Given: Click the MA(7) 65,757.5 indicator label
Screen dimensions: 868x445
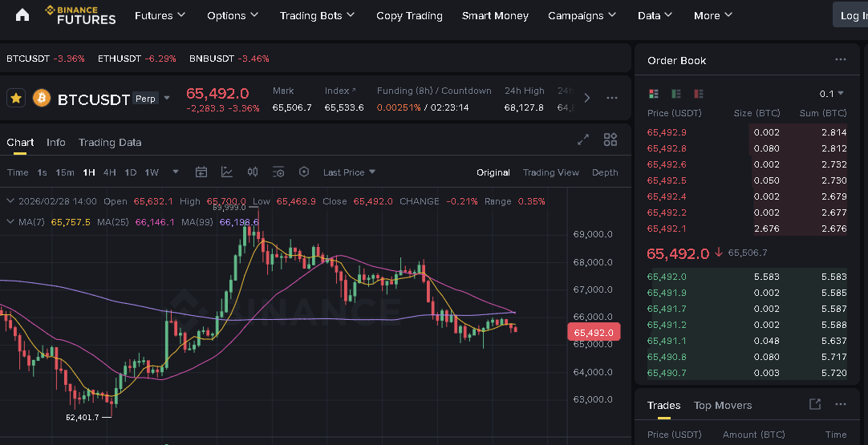Looking at the screenshot, I should (x=55, y=222).
